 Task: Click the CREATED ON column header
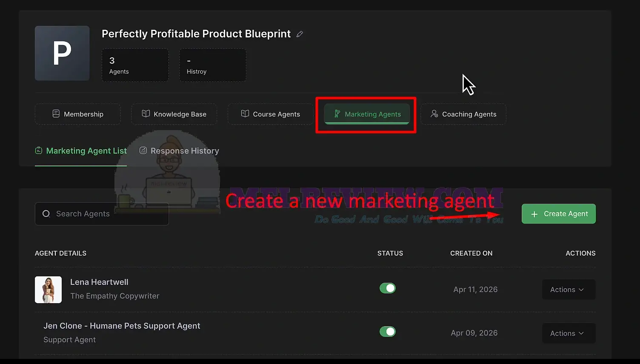pos(471,253)
